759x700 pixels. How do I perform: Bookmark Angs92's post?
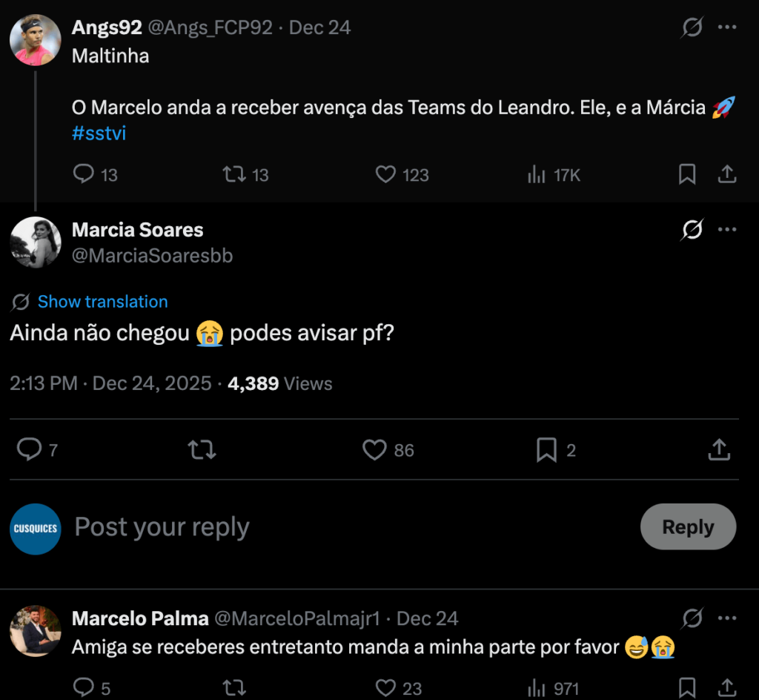(687, 174)
